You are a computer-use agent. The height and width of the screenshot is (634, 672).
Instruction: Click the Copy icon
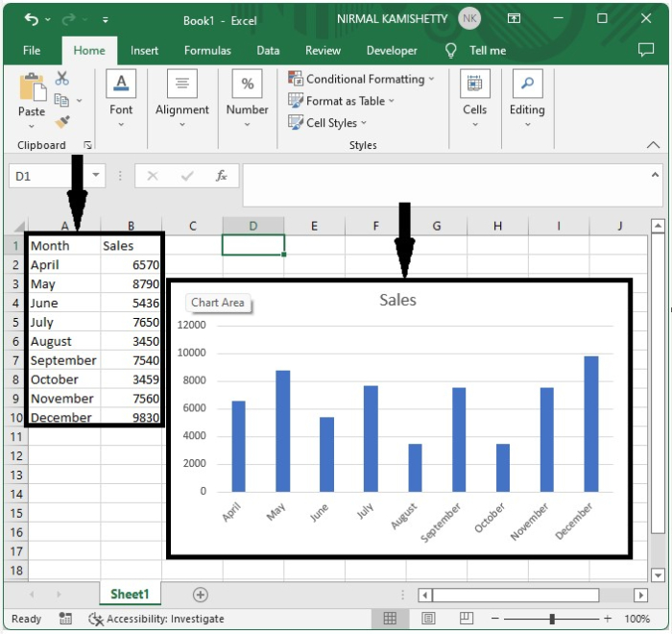tap(61, 100)
